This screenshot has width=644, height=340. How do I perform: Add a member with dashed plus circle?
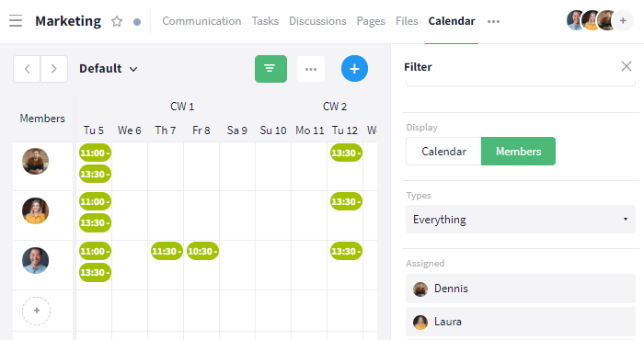[36, 311]
